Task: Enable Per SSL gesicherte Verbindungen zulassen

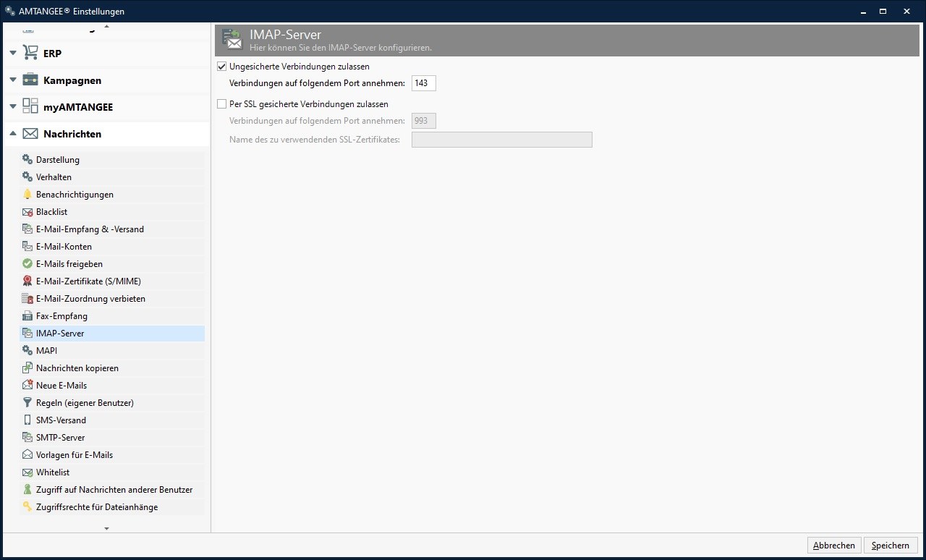Action: point(222,104)
